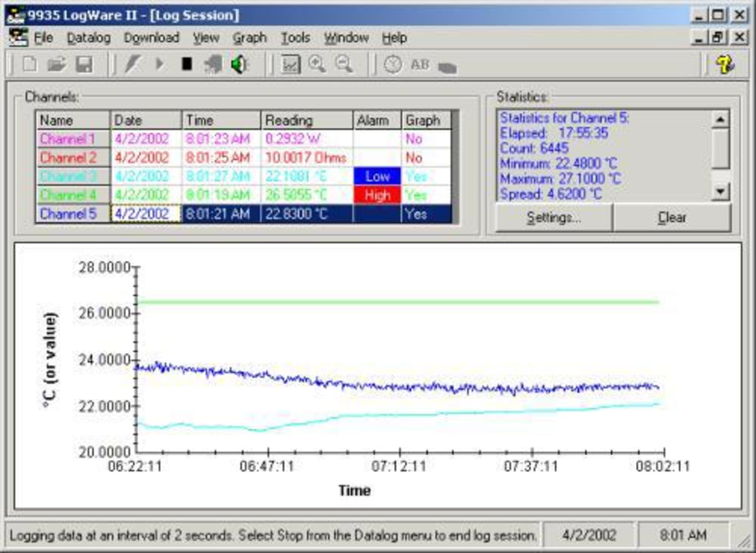The height and width of the screenshot is (553, 756).
Task: Toggle the Graph cell 'Yes' for Channel 5
Action: [x=426, y=214]
